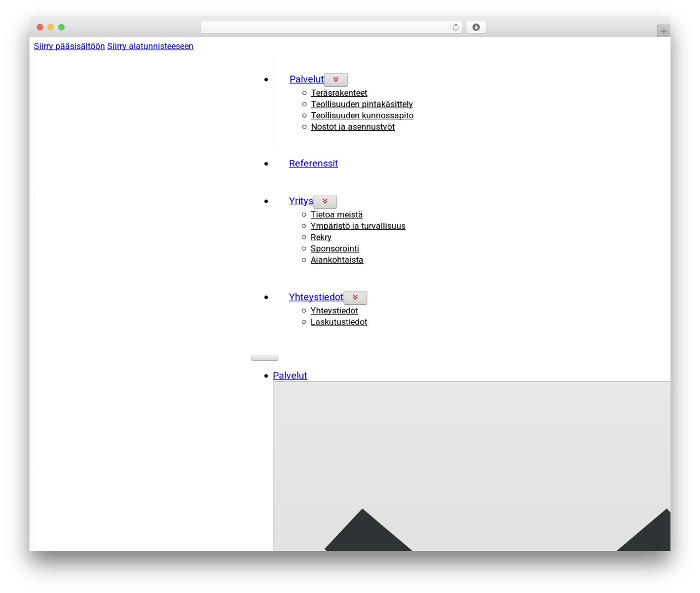Open Ympäristö ja turvallisuus link
The image size is (700, 593).
coord(358,226)
